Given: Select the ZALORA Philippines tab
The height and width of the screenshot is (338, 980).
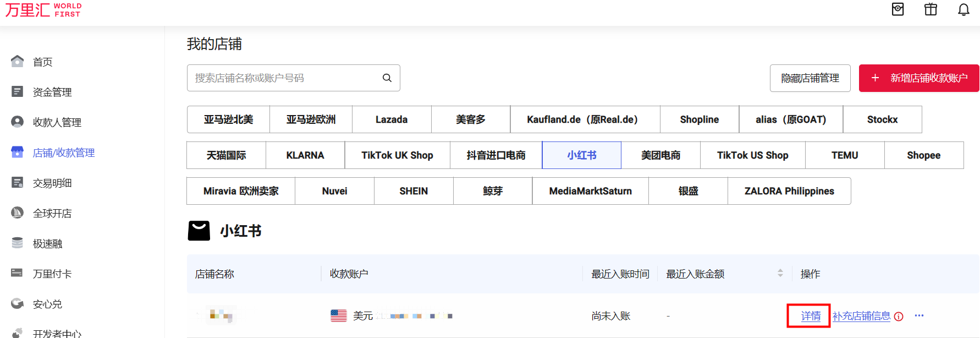Looking at the screenshot, I should point(789,191).
